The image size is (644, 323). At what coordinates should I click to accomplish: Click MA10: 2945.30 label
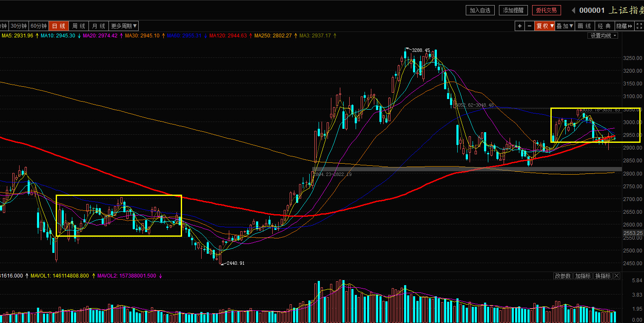(58, 36)
